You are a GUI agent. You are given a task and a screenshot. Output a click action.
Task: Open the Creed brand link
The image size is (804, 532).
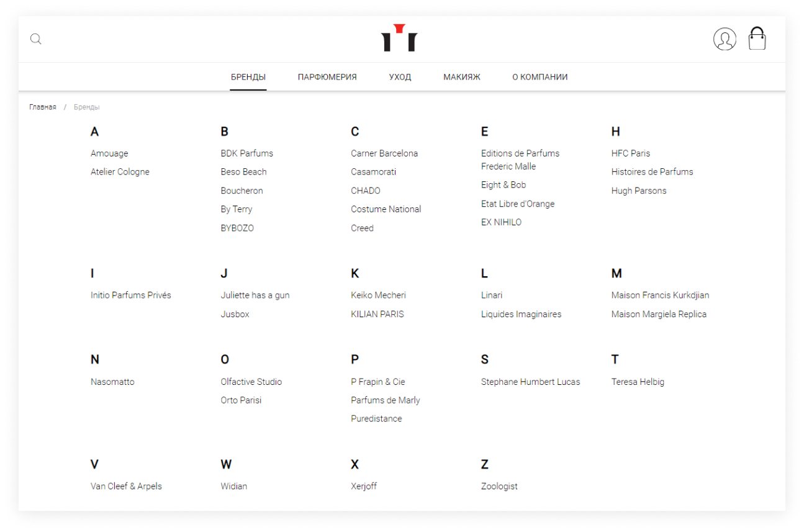coord(362,228)
